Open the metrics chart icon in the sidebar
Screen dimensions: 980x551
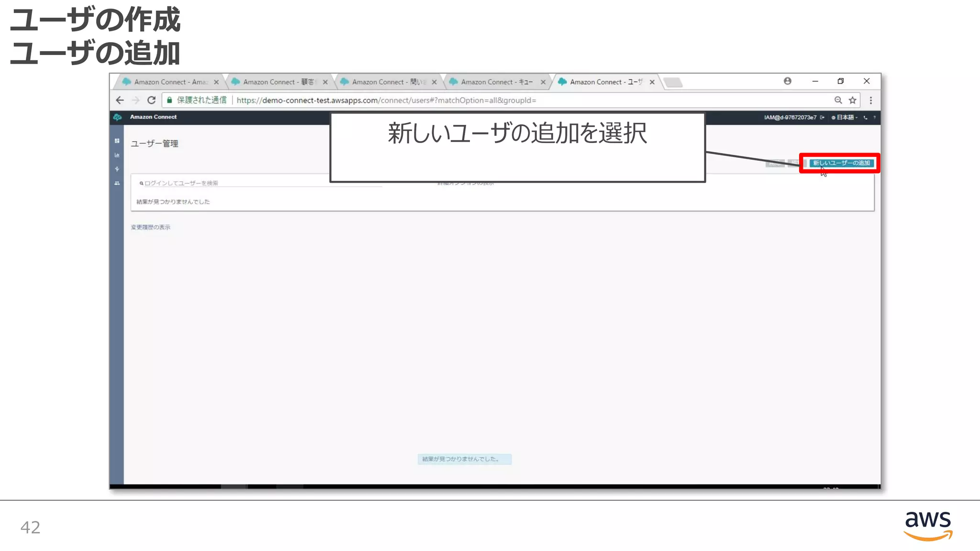117,155
